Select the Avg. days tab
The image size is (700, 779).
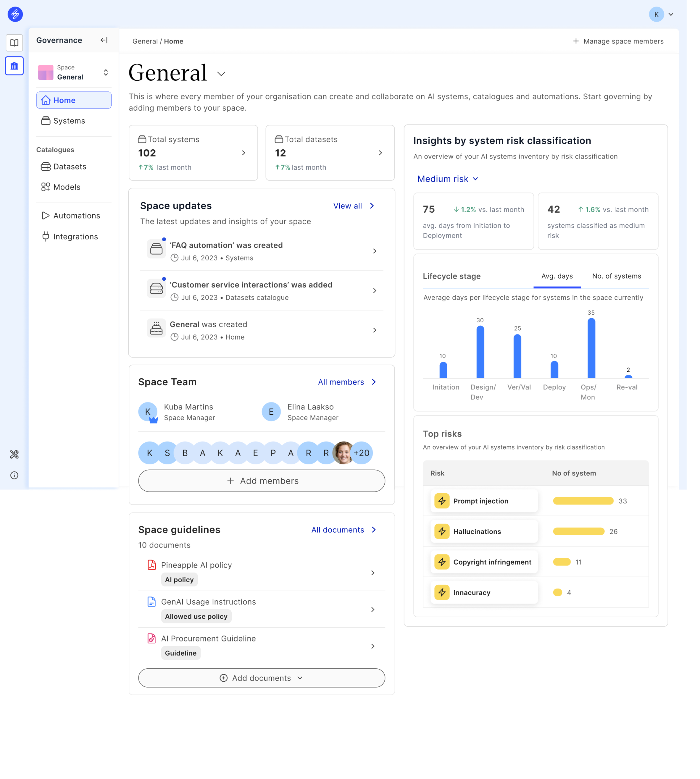(557, 276)
